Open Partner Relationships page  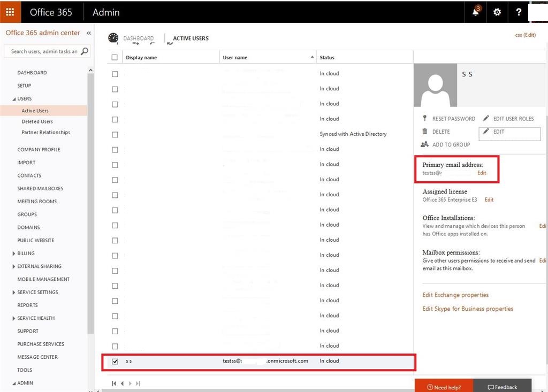click(46, 133)
